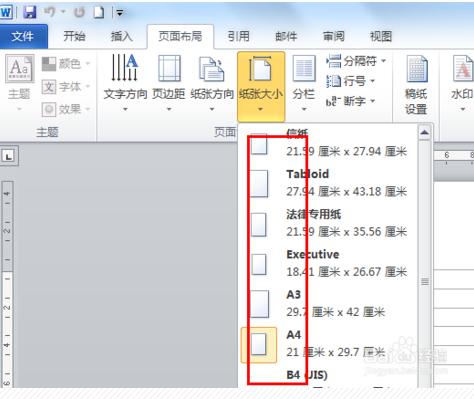This screenshot has width=474, height=399.
Task: Click the horizontal ruler at mark 6
Action: tap(447, 156)
